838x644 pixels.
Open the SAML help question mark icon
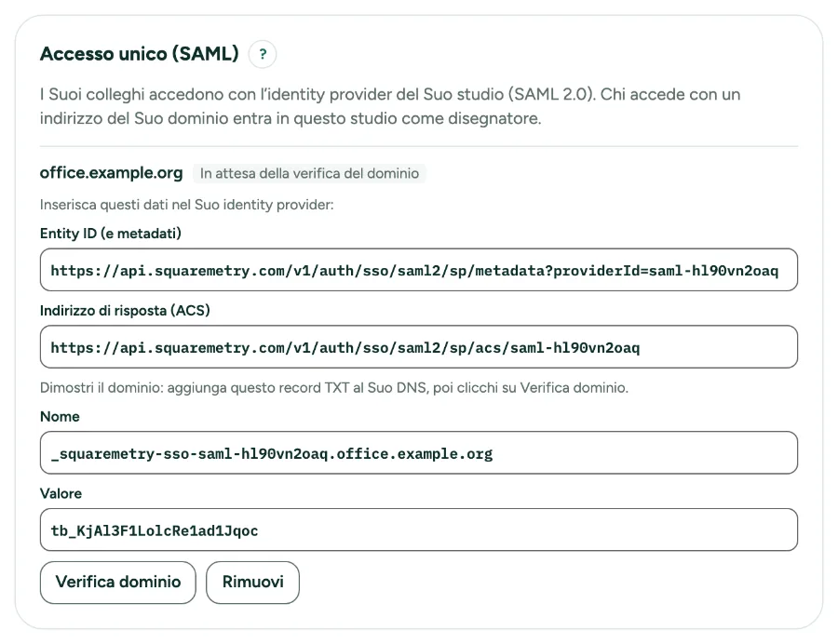click(x=263, y=54)
